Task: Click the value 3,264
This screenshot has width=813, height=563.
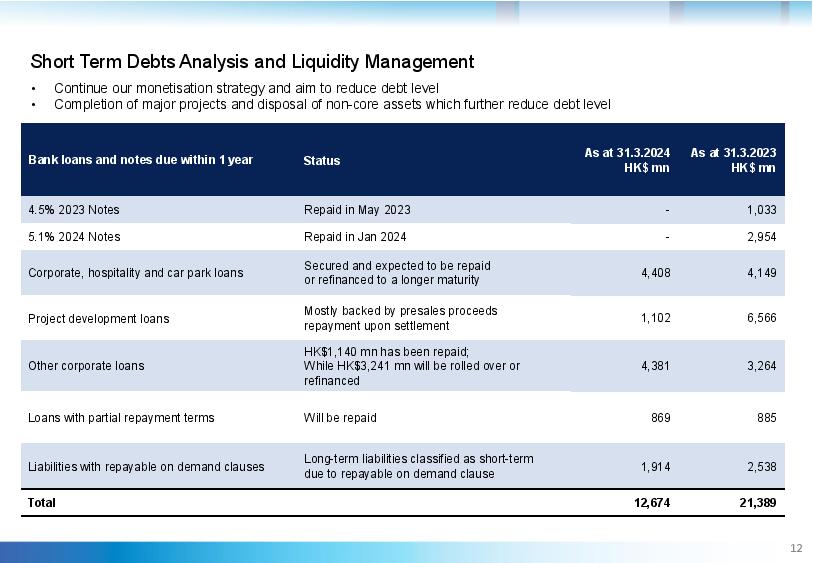Action: coord(762,366)
